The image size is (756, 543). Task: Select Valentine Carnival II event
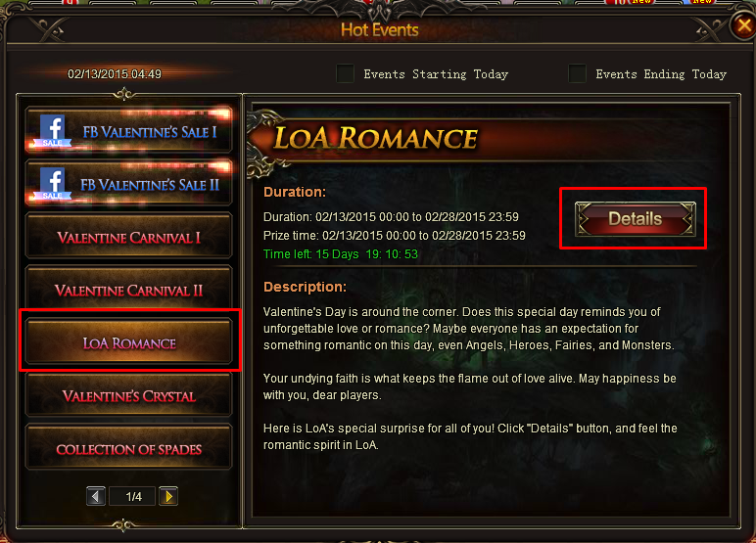(x=128, y=289)
